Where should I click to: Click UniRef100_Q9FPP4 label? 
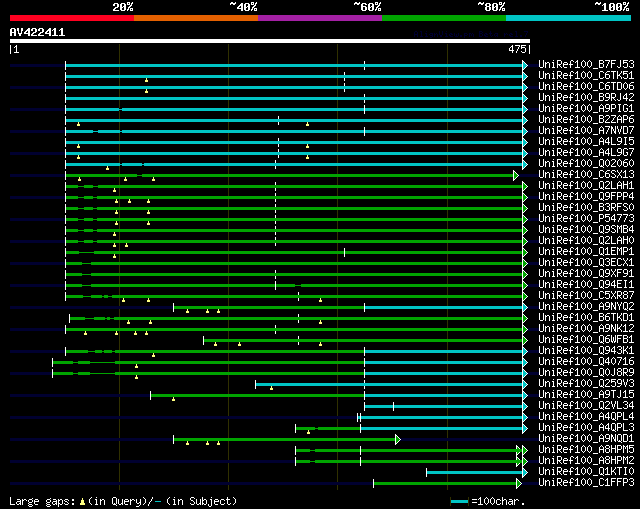pos(586,197)
